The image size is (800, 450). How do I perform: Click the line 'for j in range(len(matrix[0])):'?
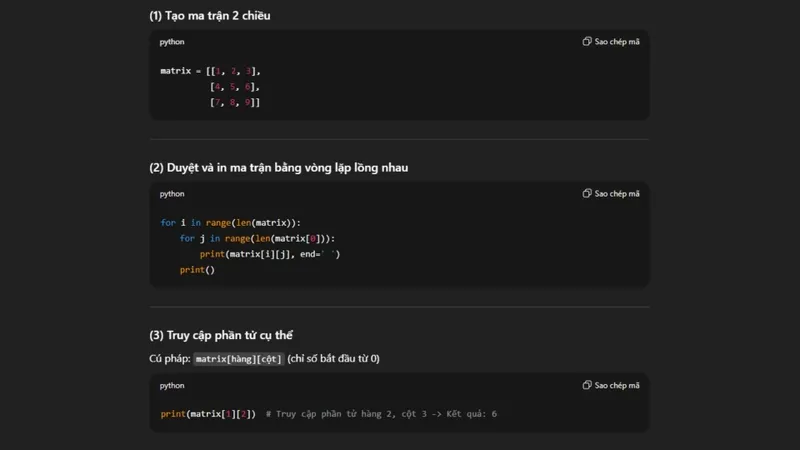pyautogui.click(x=258, y=239)
